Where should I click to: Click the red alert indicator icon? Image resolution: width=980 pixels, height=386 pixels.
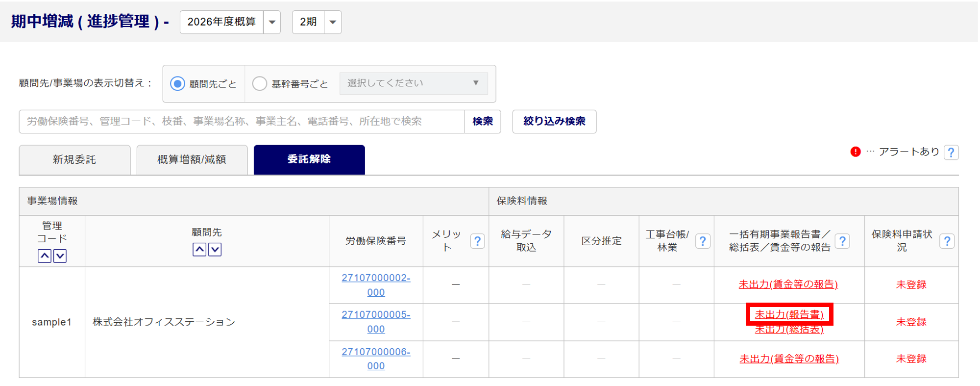click(x=856, y=152)
